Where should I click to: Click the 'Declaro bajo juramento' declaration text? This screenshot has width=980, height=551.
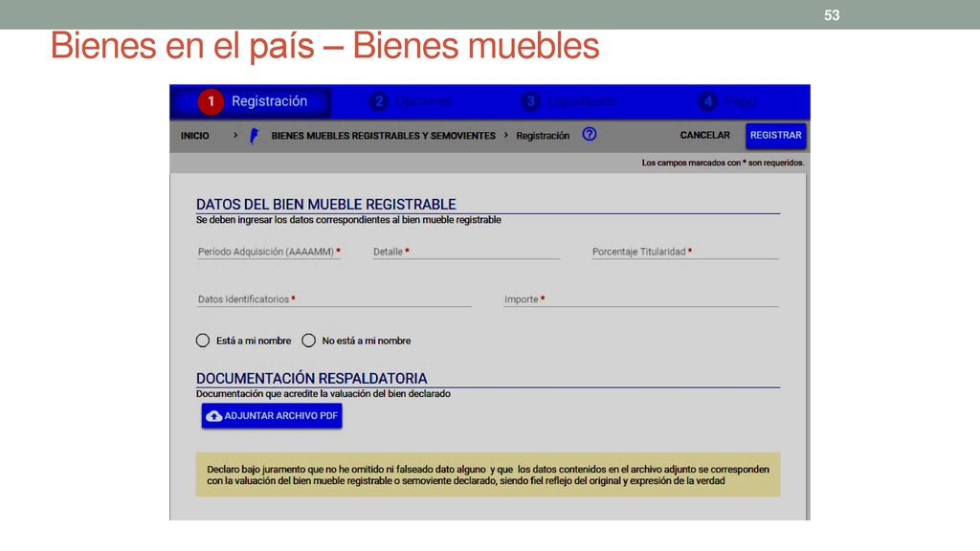coord(488,474)
